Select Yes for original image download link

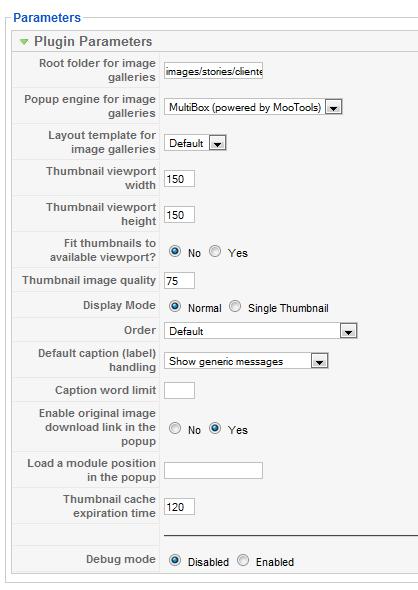[x=215, y=428]
